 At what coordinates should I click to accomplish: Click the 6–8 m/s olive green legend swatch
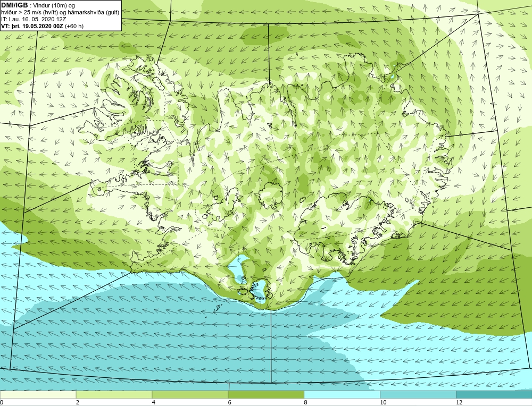pos(266,394)
